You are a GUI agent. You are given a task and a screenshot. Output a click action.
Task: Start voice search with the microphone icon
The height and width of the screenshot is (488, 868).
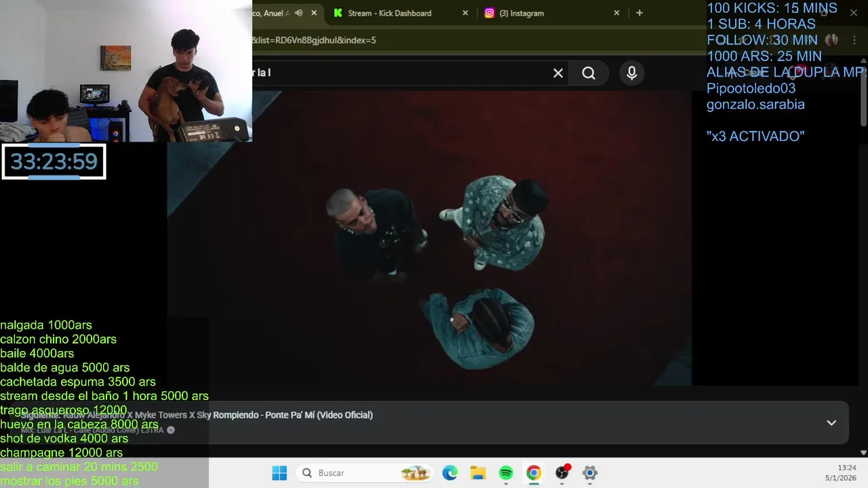(x=632, y=73)
